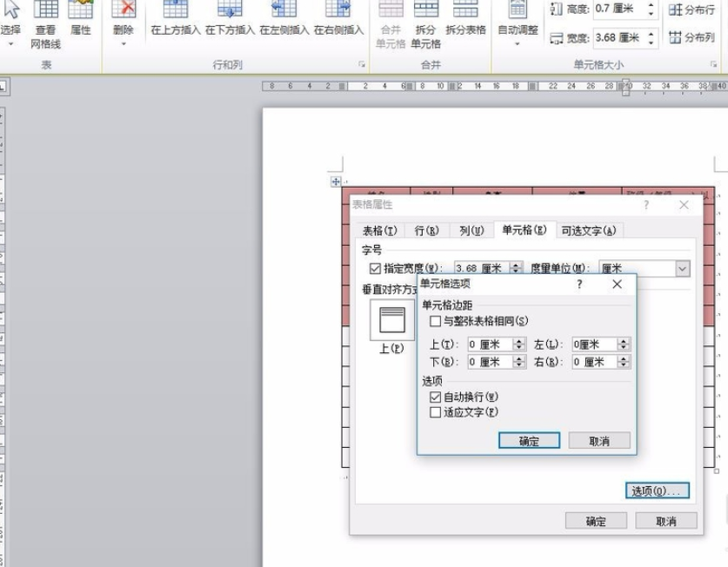
Task: Select 拆分单元格 (Split Cells)
Action: coord(425,24)
